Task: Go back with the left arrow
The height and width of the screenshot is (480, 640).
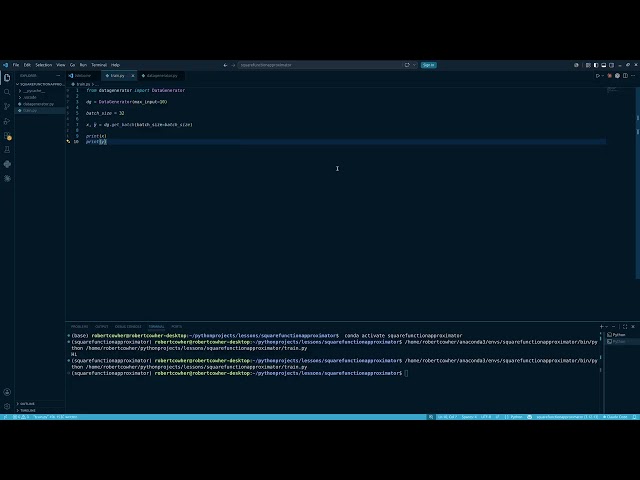Action: [x=225, y=65]
